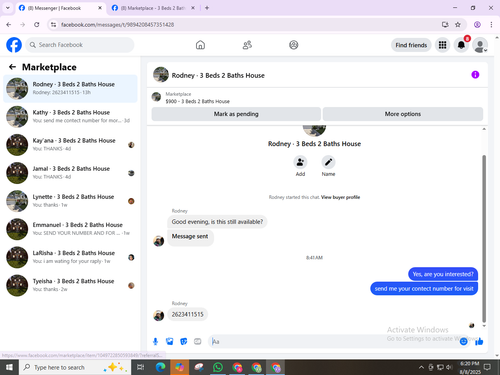
Task: Open the Windows Start menu
Action: 9,367
